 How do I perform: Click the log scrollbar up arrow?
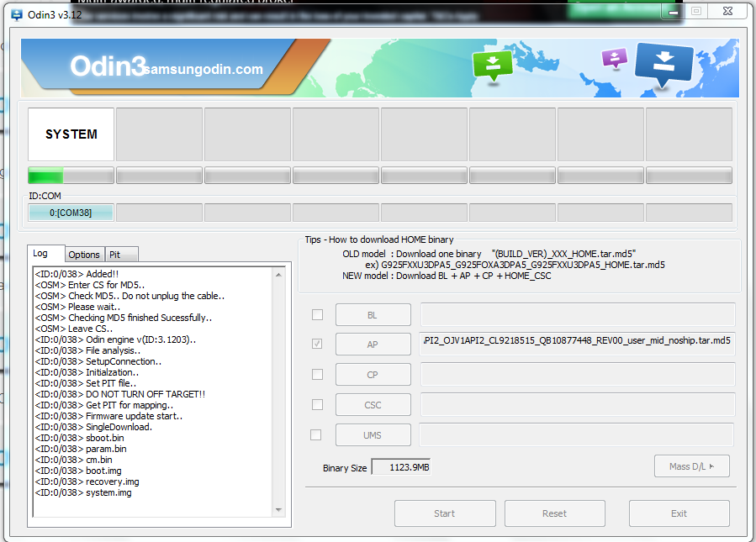[278, 275]
